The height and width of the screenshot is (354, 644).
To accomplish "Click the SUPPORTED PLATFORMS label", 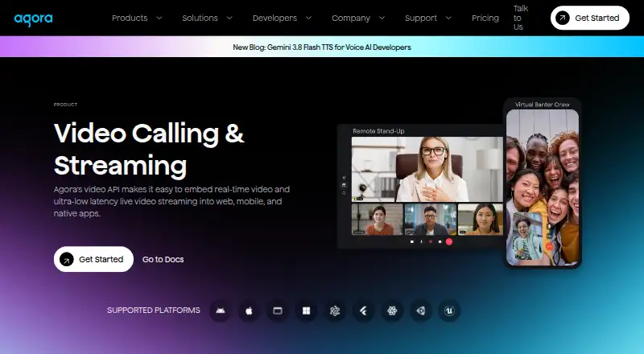I will [154, 311].
